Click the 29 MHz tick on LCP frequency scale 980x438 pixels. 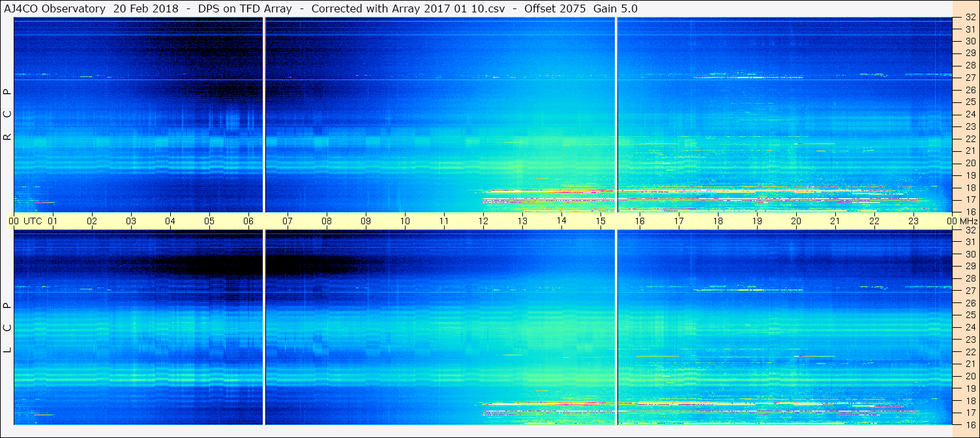[x=970, y=267]
